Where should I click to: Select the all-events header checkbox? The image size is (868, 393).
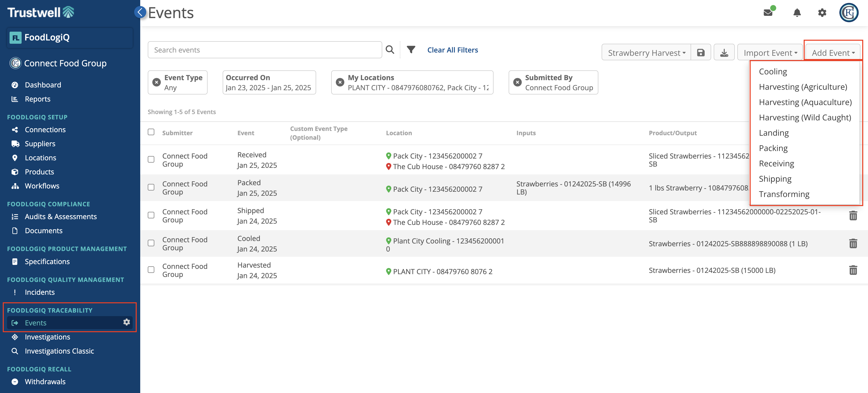151,132
